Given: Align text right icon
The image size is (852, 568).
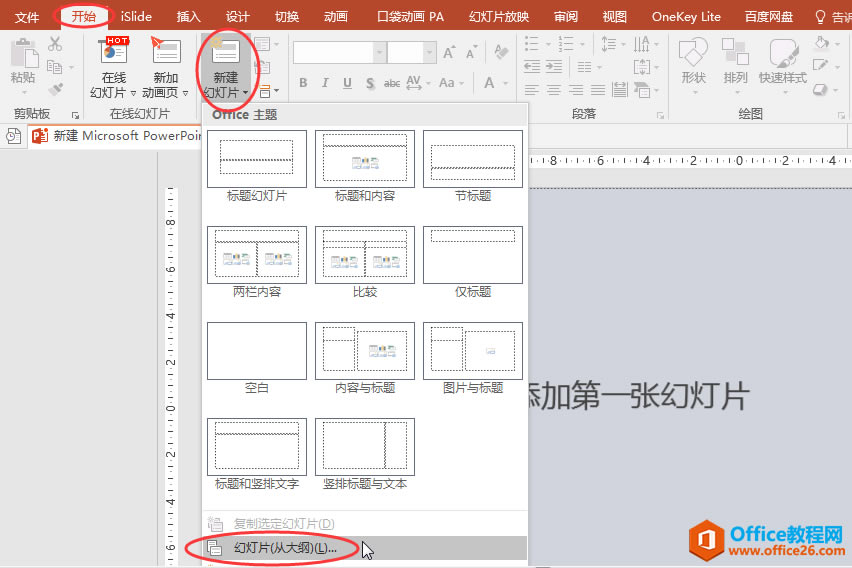Looking at the screenshot, I should point(576,90).
